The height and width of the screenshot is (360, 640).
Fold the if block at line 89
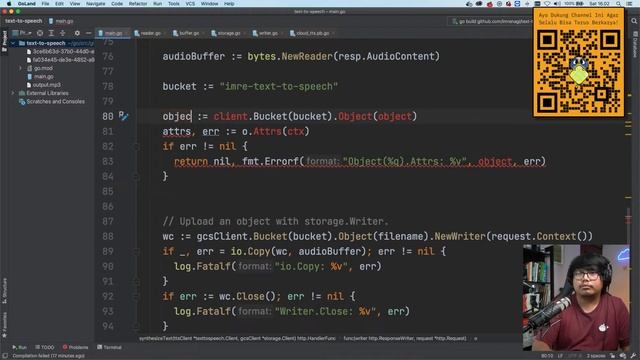pyautogui.click(x=136, y=251)
